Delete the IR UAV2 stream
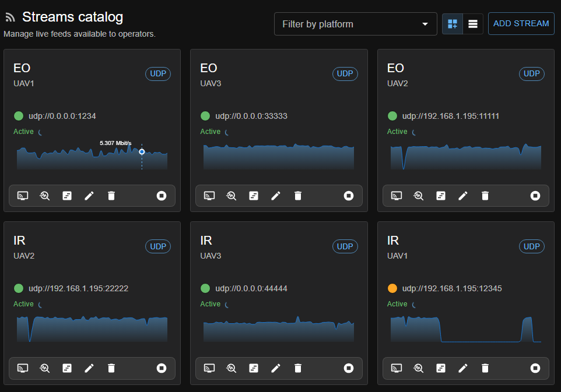561x392 pixels. click(111, 368)
